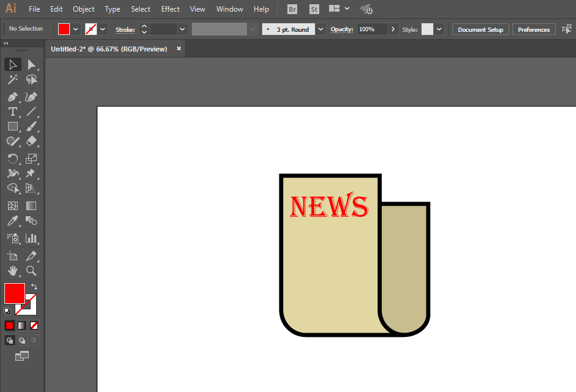Choose the Rectangle tool
576x392 pixels.
click(13, 126)
